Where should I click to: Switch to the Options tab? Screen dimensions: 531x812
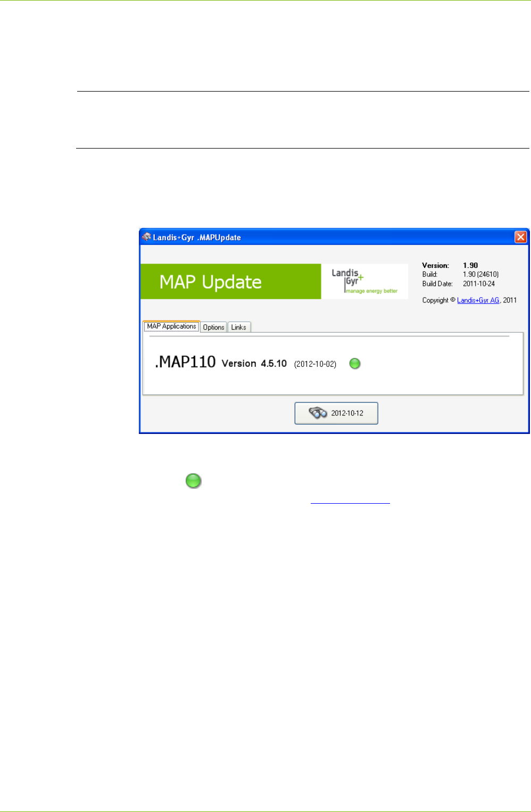pyautogui.click(x=213, y=327)
